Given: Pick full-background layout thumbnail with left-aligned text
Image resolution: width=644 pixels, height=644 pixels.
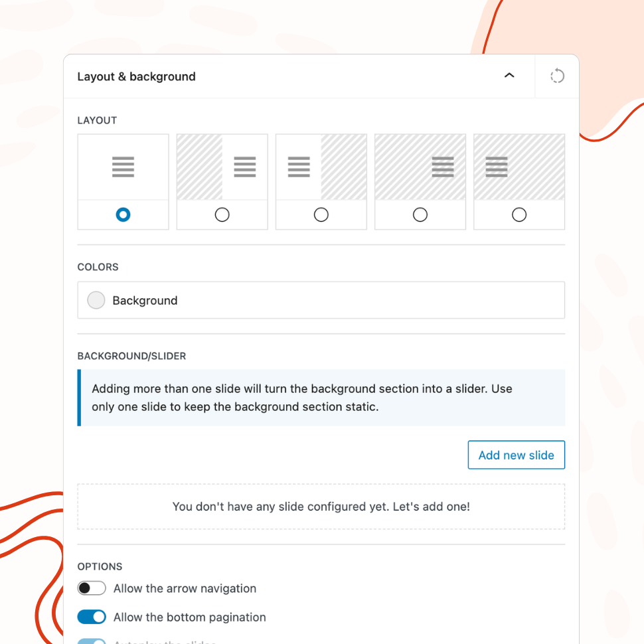Looking at the screenshot, I should (519, 167).
